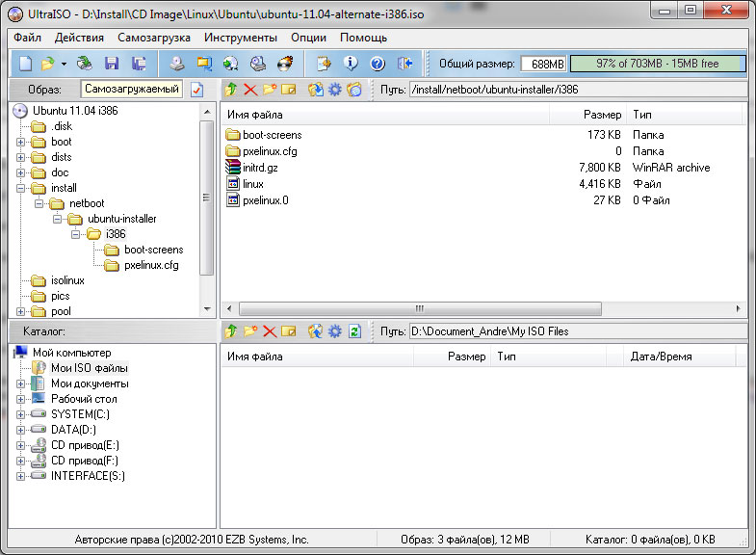Delete item with upper red X icon
The image size is (756, 555).
click(250, 90)
